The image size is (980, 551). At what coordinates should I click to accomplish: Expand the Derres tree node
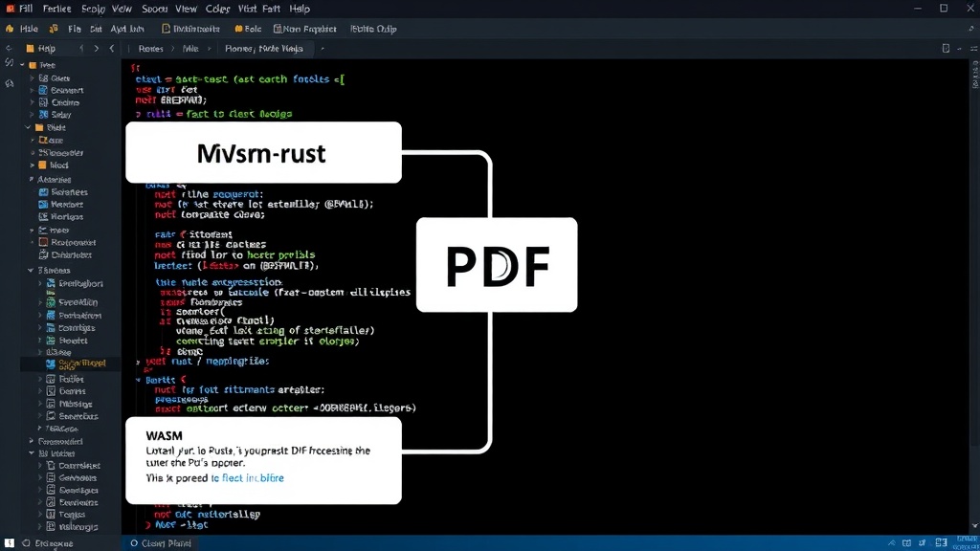pos(40,391)
